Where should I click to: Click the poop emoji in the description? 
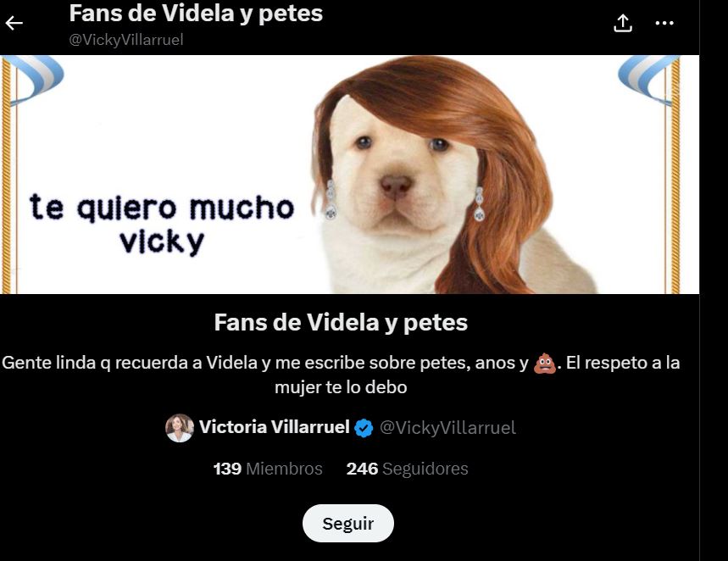tap(545, 364)
